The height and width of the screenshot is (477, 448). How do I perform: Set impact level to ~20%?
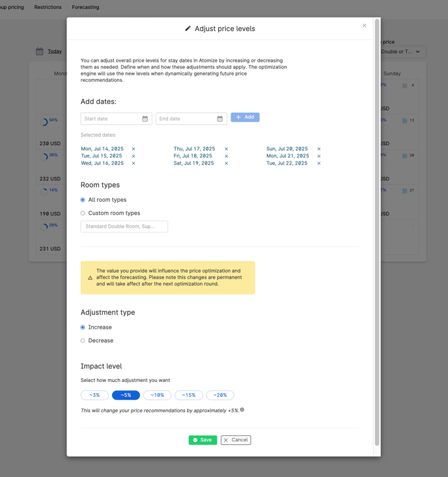[220, 395]
